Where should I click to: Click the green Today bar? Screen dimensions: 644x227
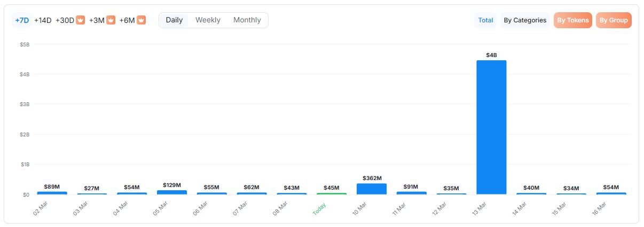[331, 193]
